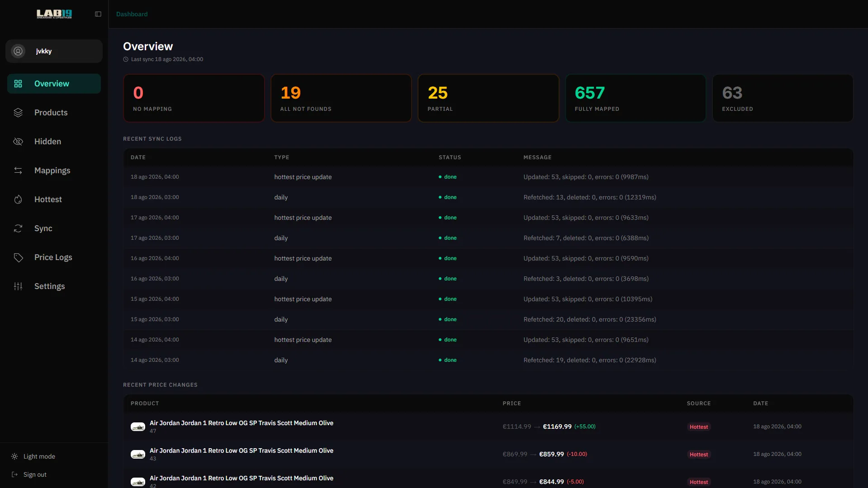Click the Sync refresh icon
This screenshot has width=868, height=488.
18,228
